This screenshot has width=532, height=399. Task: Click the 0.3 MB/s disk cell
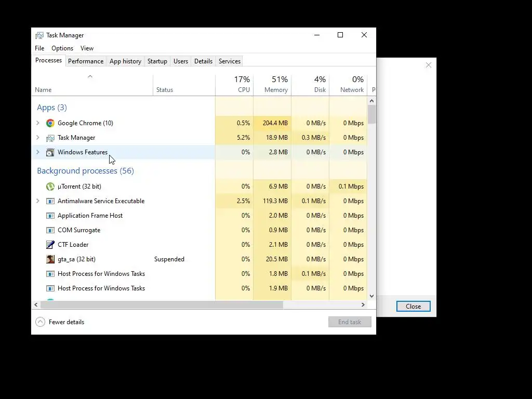(x=310, y=138)
